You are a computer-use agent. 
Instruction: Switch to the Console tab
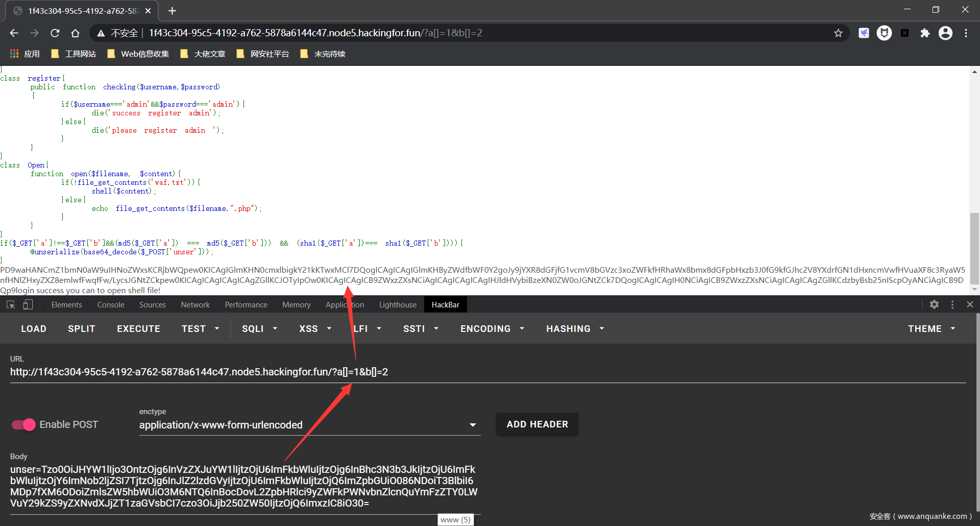click(111, 305)
